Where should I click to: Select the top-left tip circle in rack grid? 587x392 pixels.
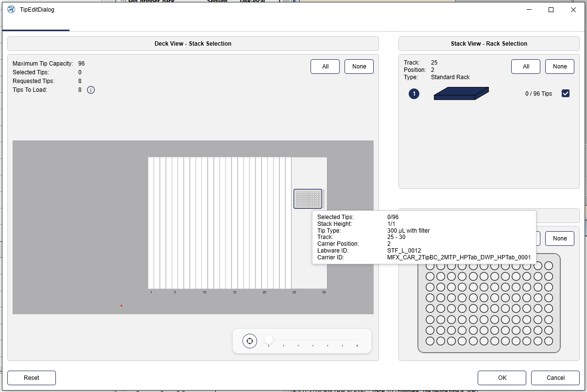(430, 266)
